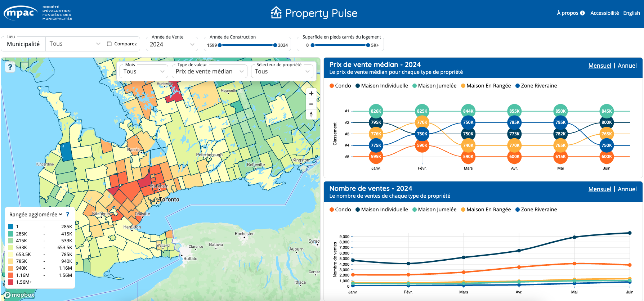Switch language to English
Screen dimensions: 644x301
[x=631, y=13]
